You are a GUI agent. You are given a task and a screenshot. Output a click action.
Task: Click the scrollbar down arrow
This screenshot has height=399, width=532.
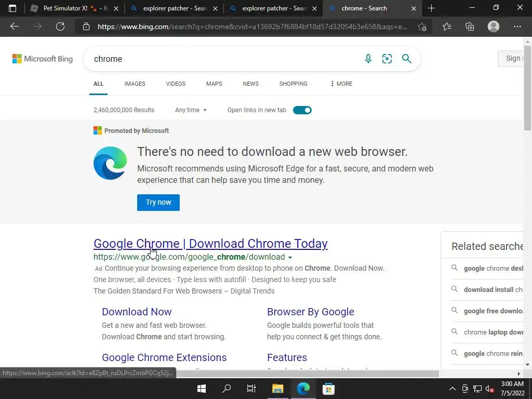pyautogui.click(x=527, y=365)
